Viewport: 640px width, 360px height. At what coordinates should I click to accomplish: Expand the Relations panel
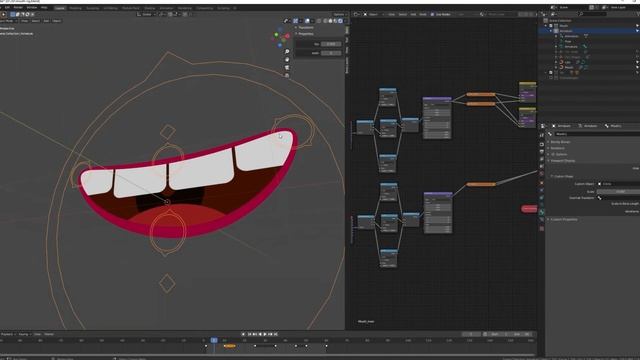coord(558,148)
